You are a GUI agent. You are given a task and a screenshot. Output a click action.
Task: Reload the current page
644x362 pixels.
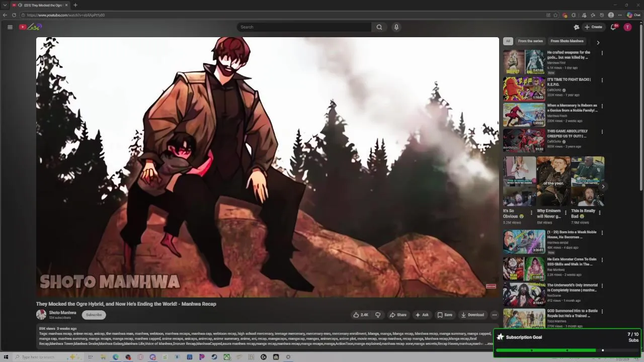14,15
